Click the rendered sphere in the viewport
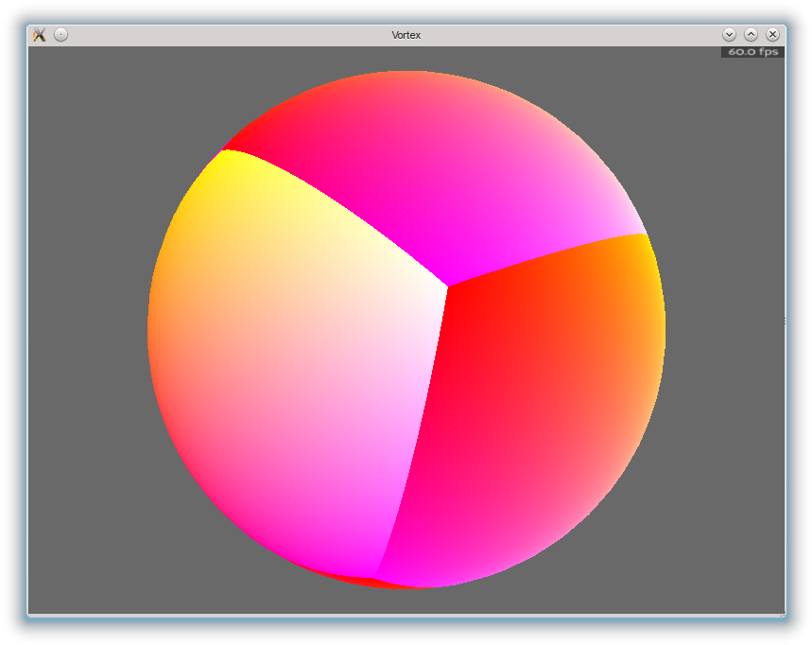The width and height of the screenshot is (812, 645). pyautogui.click(x=406, y=329)
